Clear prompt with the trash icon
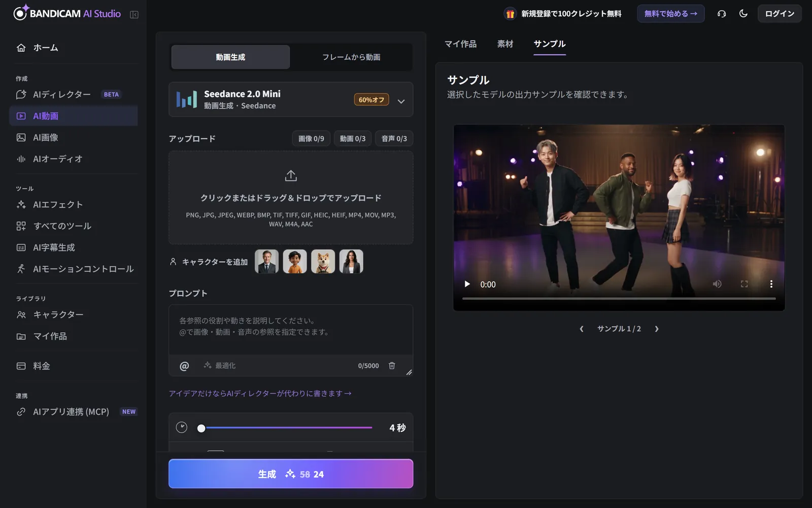812x508 pixels. [392, 366]
